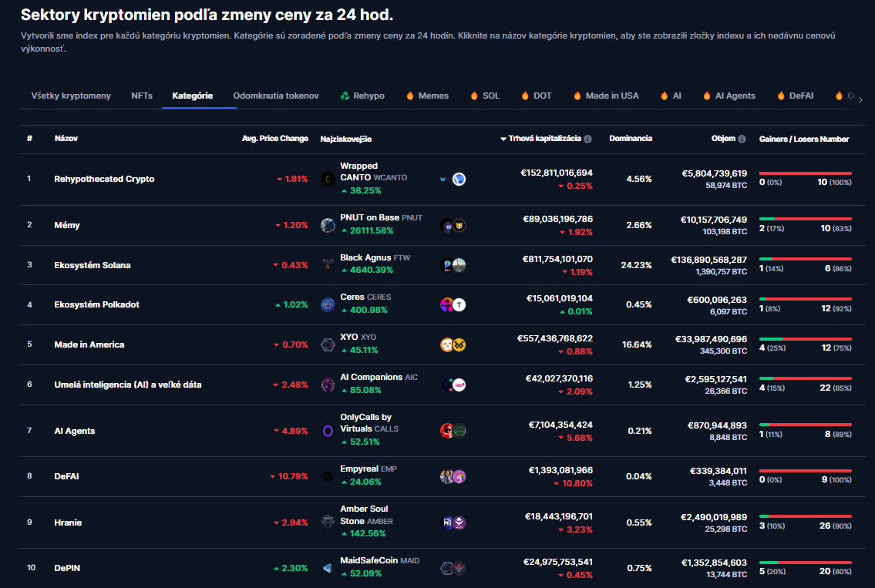
Task: Switch to the Všetky kryptomeny tab
Action: 71,96
